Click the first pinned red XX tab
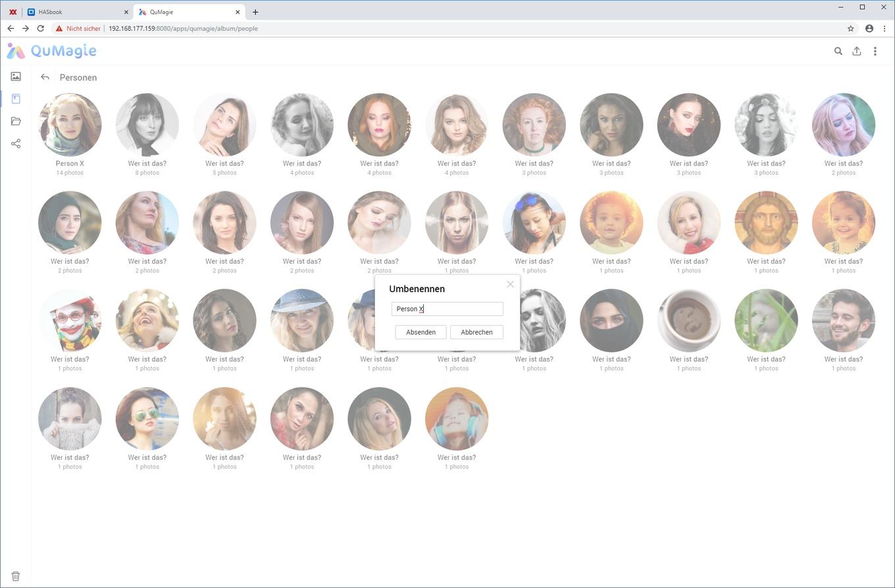 (x=13, y=12)
